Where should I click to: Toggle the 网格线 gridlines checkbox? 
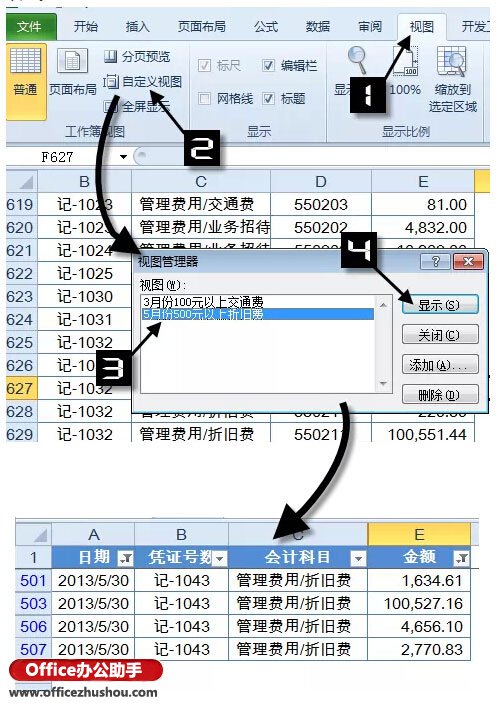coord(205,98)
